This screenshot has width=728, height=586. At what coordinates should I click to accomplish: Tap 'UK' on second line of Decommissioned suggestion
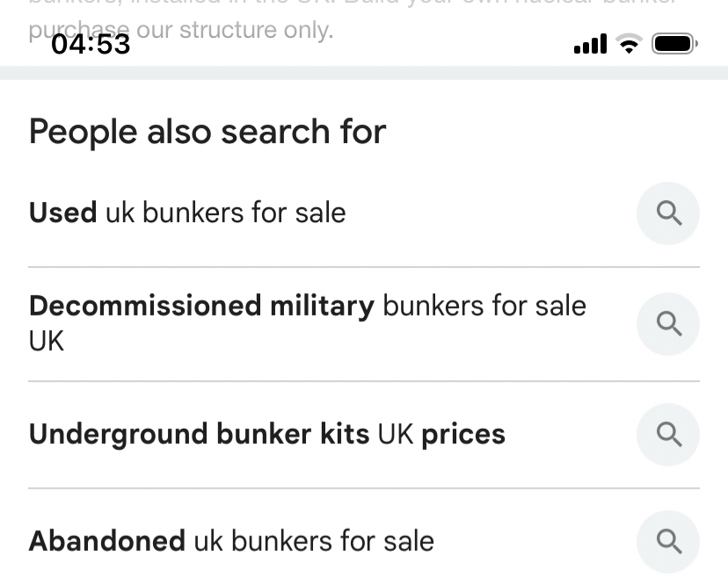(x=46, y=341)
